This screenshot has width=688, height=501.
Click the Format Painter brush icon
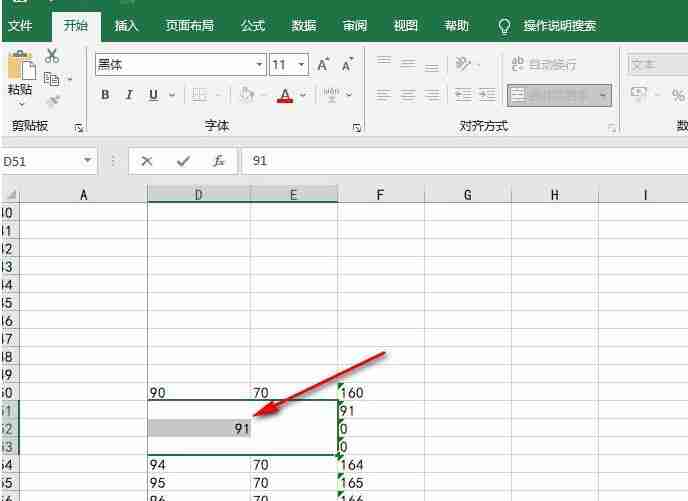(x=53, y=101)
